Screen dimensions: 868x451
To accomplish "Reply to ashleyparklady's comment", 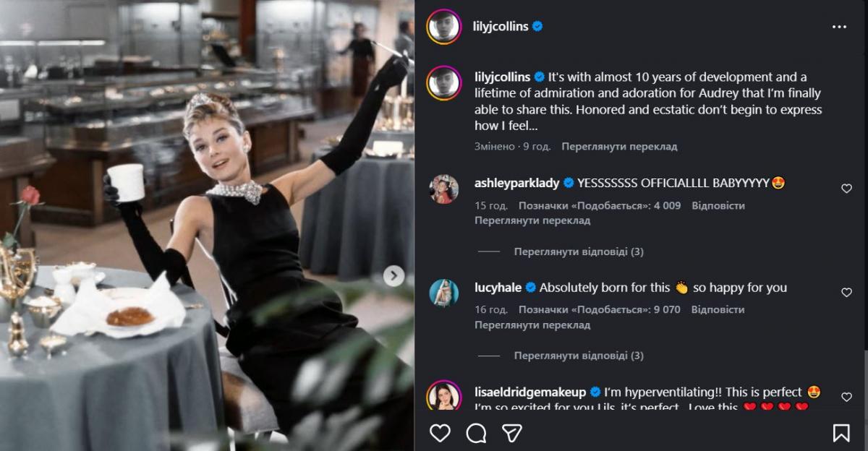I will click(x=718, y=205).
